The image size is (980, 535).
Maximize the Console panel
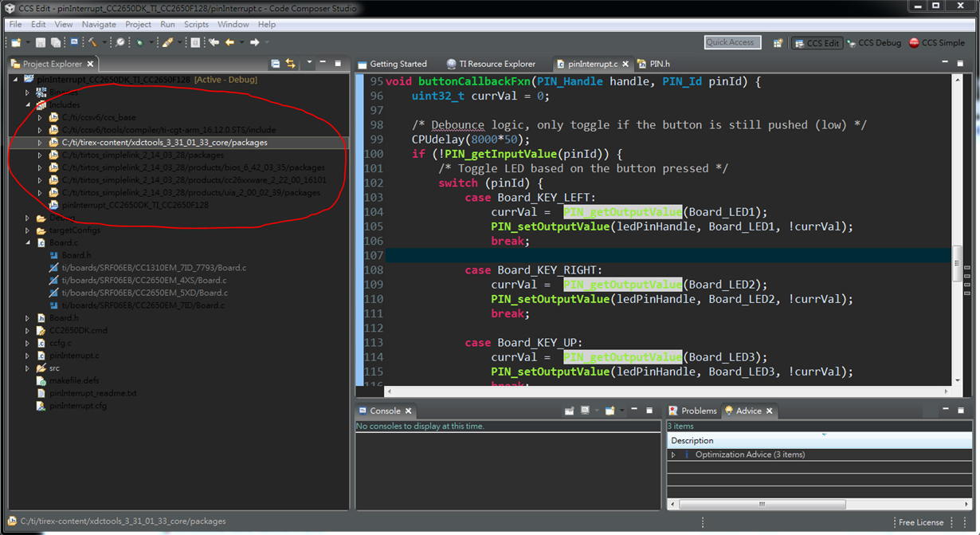tap(649, 410)
